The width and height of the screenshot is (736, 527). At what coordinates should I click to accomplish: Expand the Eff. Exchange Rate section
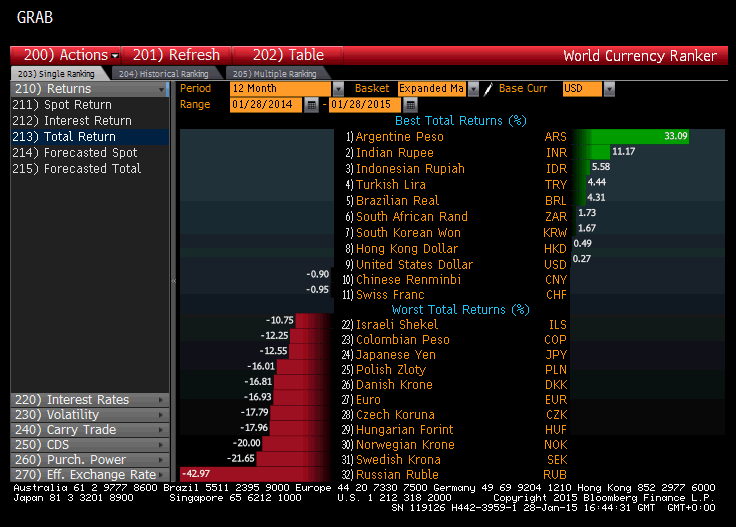point(89,475)
